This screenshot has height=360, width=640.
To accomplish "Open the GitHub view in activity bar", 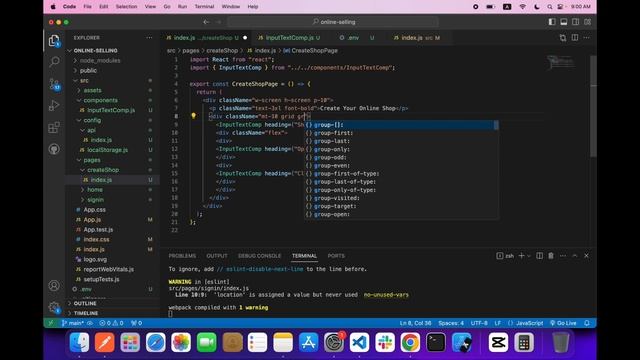I will click(x=54, y=149).
